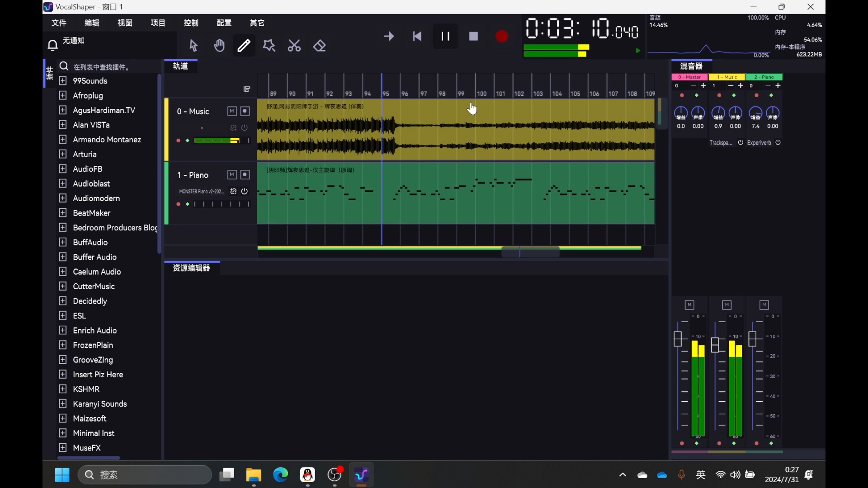Viewport: 868px width, 488px height.
Task: Select the arrow pointer tool
Action: tap(193, 46)
